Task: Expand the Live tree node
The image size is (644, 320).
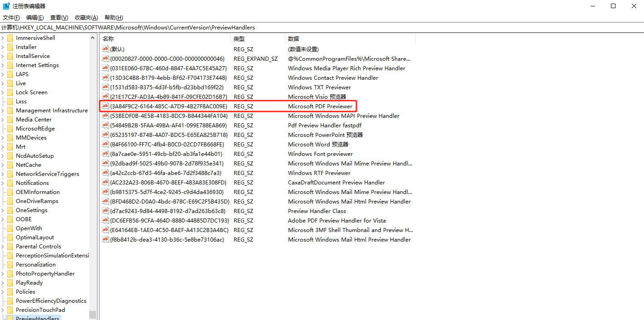Action: [3, 83]
